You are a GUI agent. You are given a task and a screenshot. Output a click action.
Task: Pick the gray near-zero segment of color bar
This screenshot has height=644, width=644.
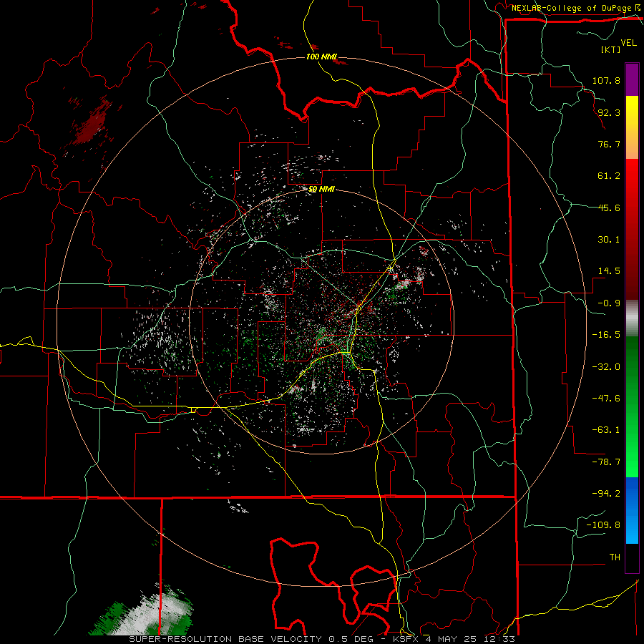coord(632,318)
